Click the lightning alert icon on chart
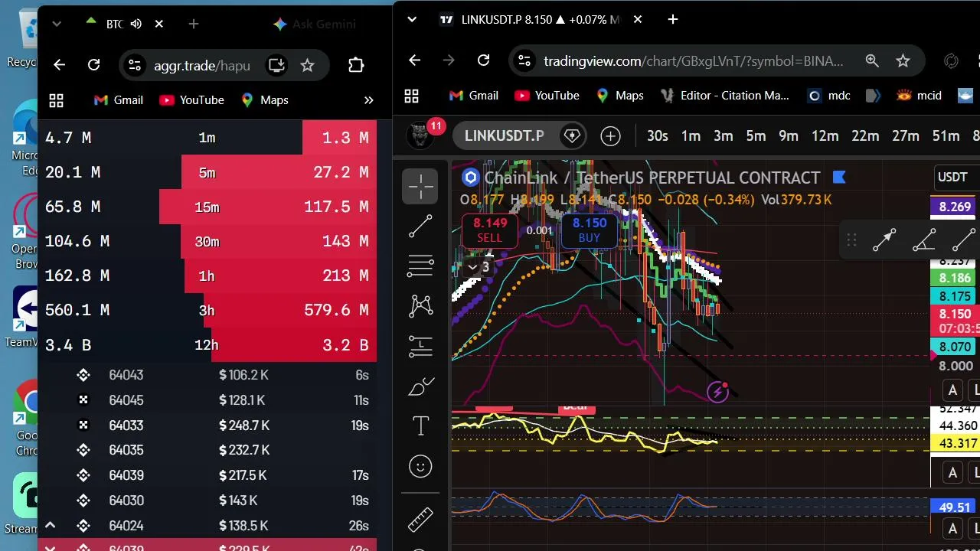The image size is (980, 551). [717, 393]
